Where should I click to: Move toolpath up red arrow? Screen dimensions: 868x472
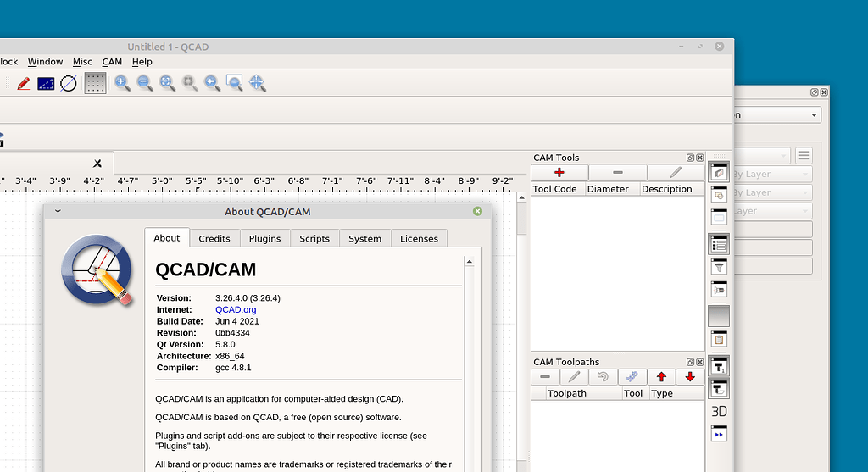[661, 377]
